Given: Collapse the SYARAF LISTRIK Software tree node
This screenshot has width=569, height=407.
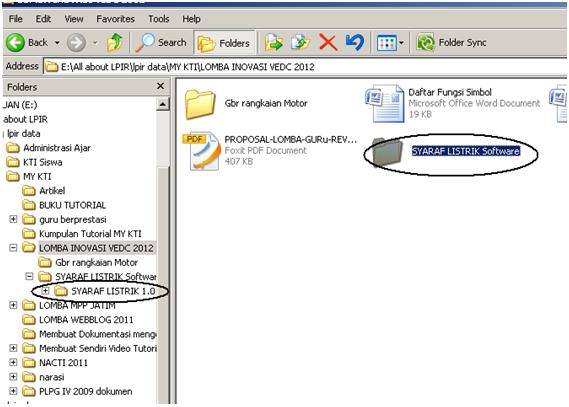Looking at the screenshot, I should tap(29, 276).
